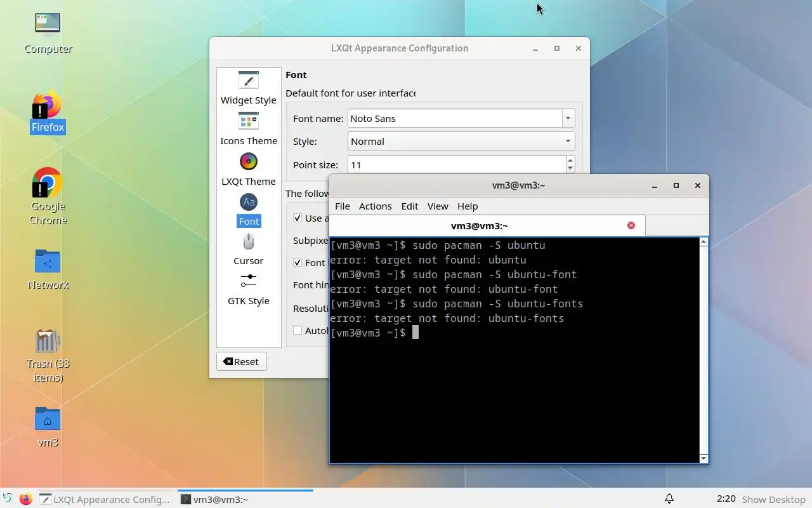This screenshot has width=812, height=508.
Task: Maximize the LXQt Appearance Configuration window
Action: pos(556,48)
